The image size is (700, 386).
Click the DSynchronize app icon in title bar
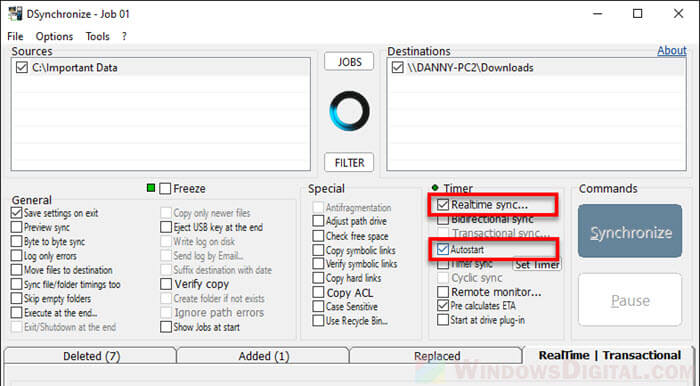[x=15, y=14]
